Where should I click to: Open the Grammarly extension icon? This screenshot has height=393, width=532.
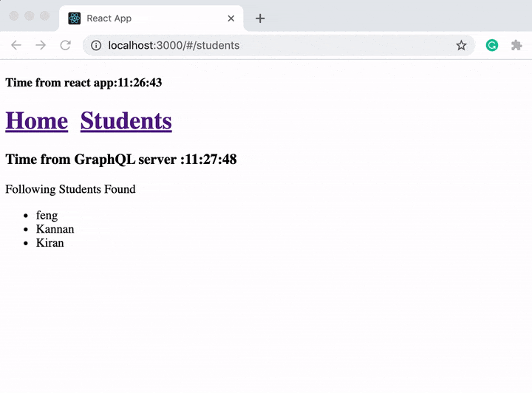[x=491, y=45]
